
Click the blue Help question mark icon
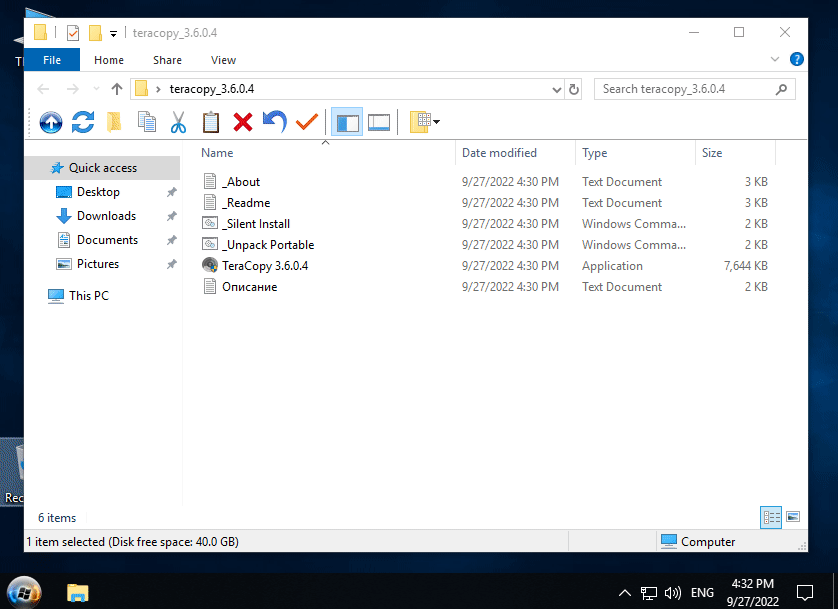pyautogui.click(x=796, y=59)
